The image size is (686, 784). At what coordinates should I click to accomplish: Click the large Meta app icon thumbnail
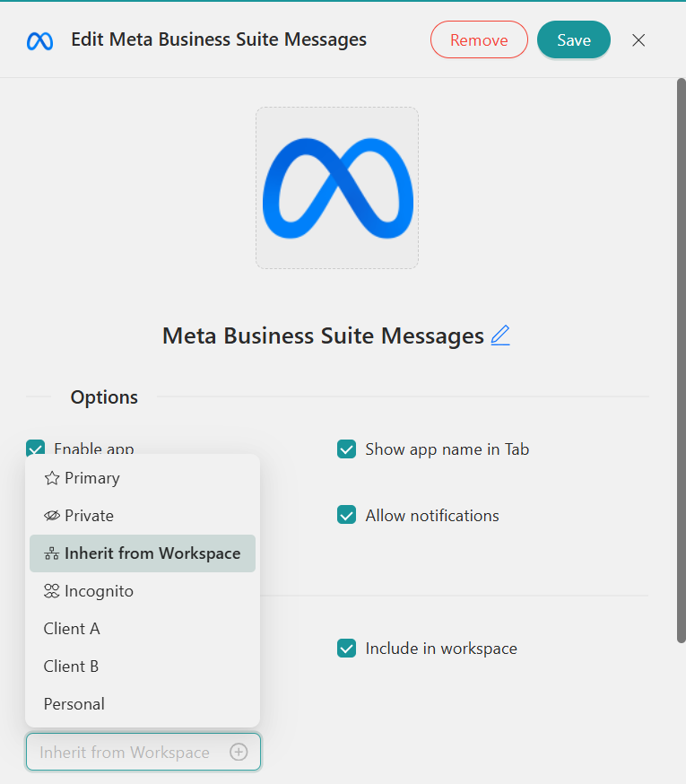pos(337,188)
